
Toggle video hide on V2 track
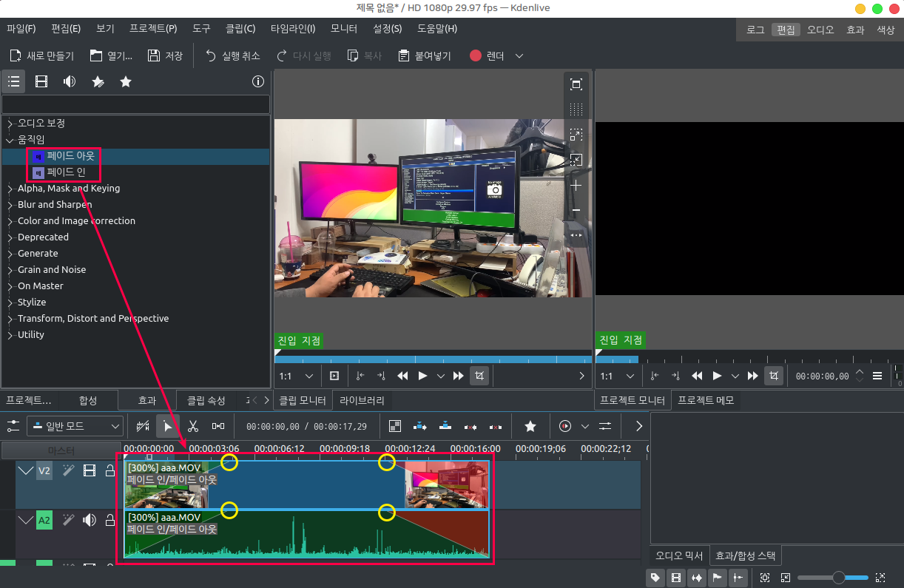90,470
